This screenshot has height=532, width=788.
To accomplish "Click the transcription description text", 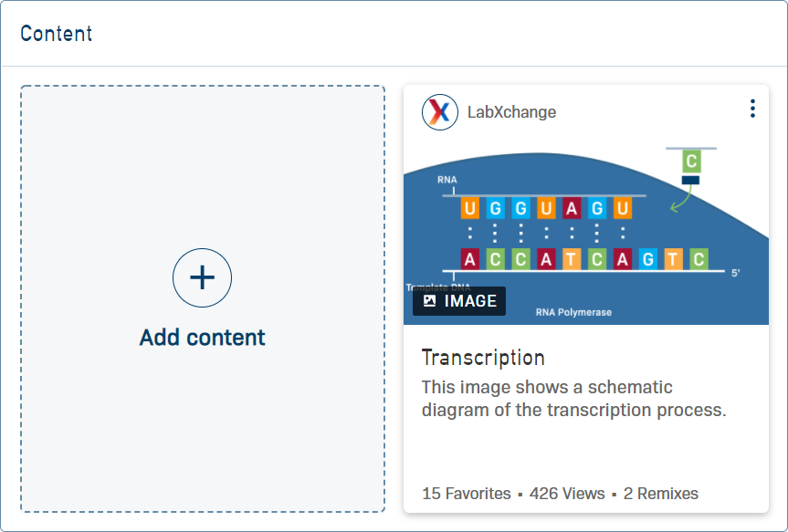I will pyautogui.click(x=573, y=399).
